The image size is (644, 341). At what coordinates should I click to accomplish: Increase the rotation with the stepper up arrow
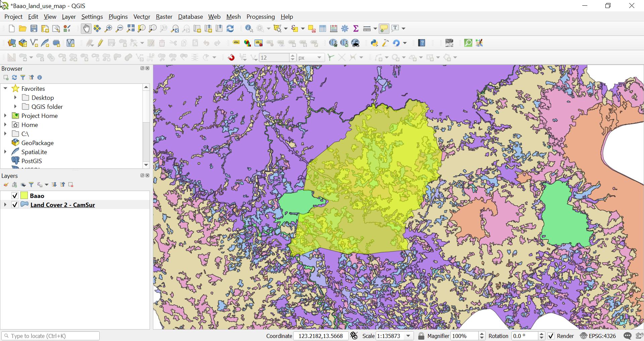(x=541, y=334)
